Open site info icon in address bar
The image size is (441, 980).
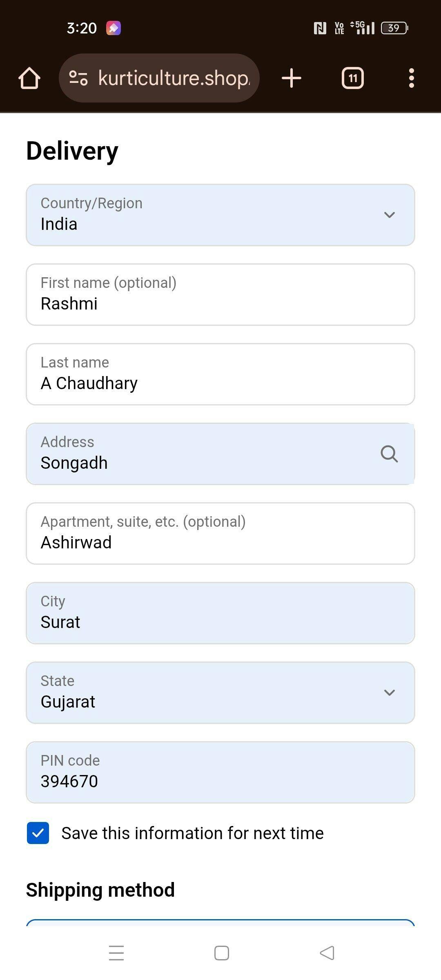click(x=78, y=78)
